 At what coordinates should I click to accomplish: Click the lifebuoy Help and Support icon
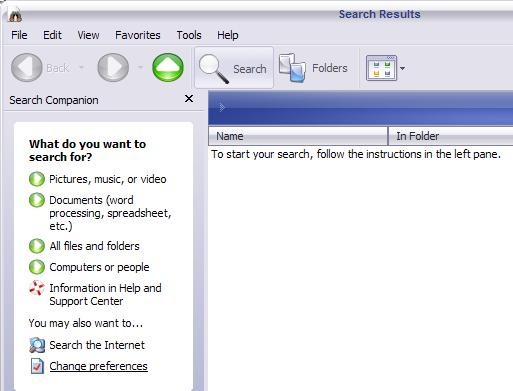[37, 288]
